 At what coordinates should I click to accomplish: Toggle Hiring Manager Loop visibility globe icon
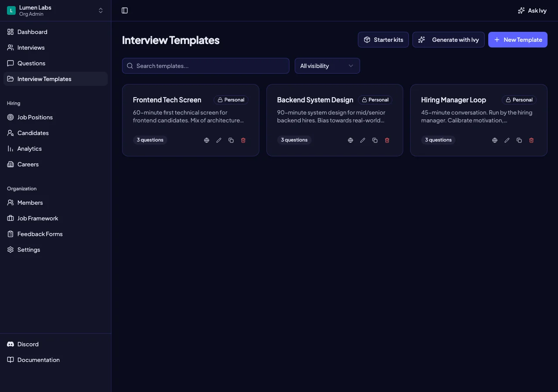tap(495, 140)
